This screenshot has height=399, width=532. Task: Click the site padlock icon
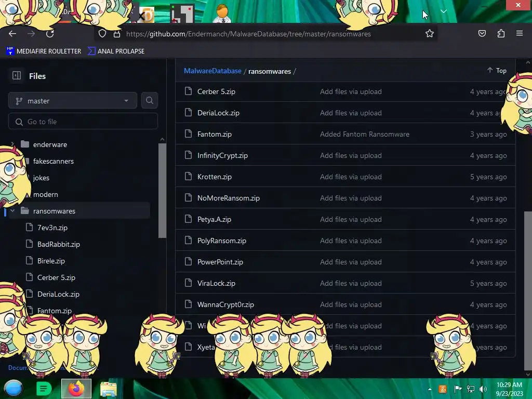click(x=117, y=34)
